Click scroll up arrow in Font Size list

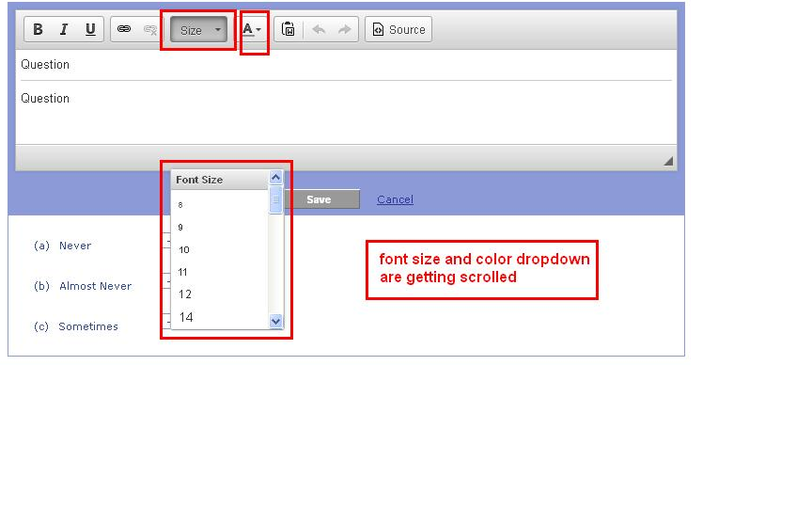point(275,177)
